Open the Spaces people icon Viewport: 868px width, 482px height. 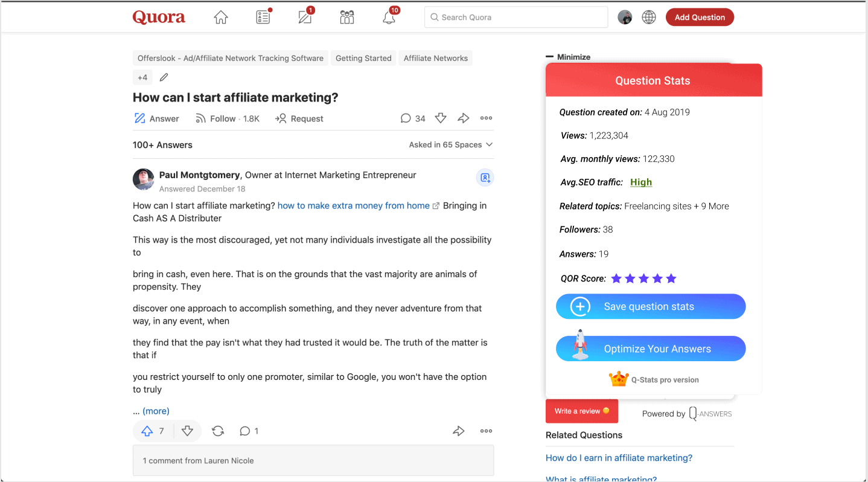347,18
